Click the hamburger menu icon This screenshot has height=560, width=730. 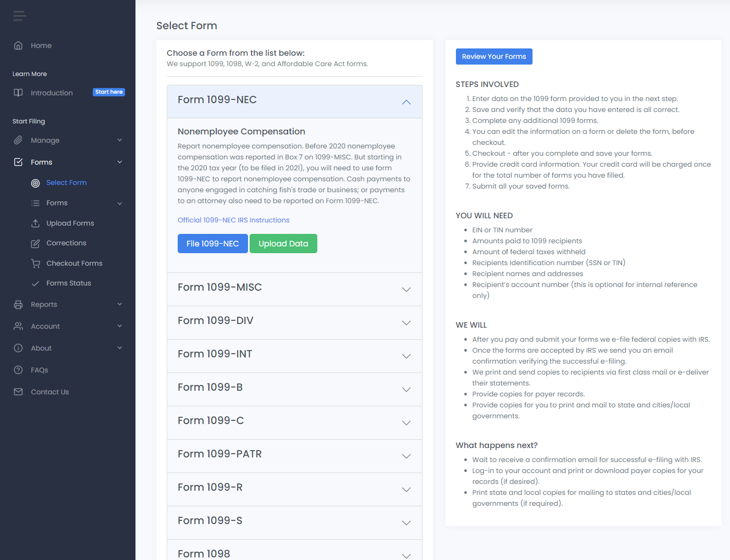(19, 16)
